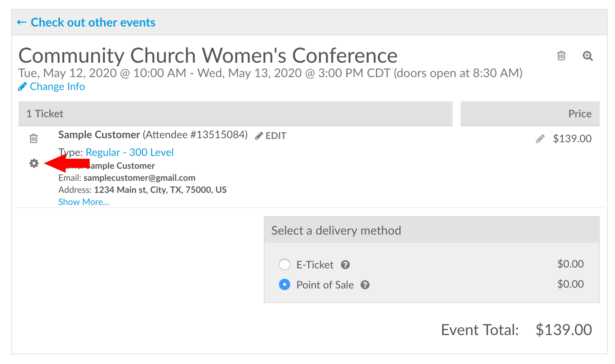This screenshot has height=364, width=615.
Task: Click the Price column header
Action: [x=580, y=113]
